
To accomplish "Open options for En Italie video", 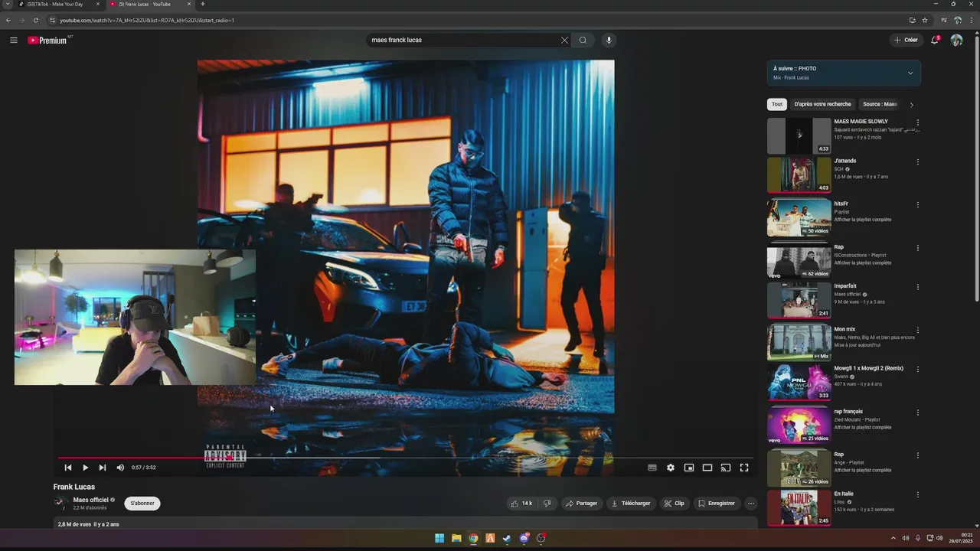I will (x=918, y=495).
